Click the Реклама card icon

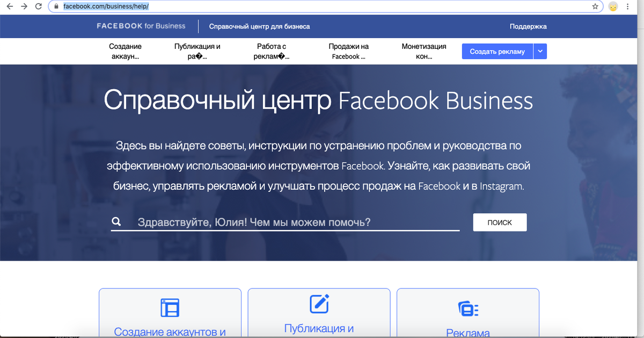tap(468, 309)
